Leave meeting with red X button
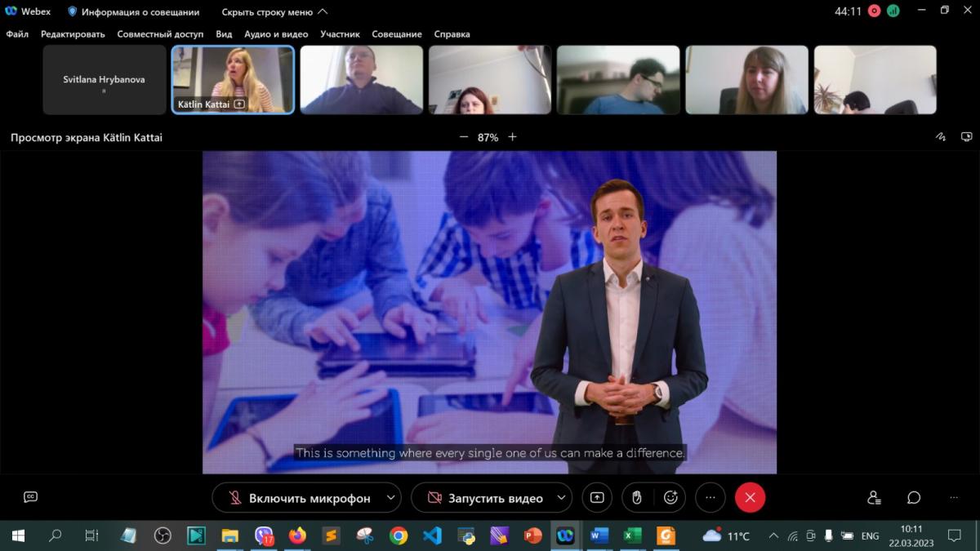This screenshot has width=980, height=551. point(750,498)
